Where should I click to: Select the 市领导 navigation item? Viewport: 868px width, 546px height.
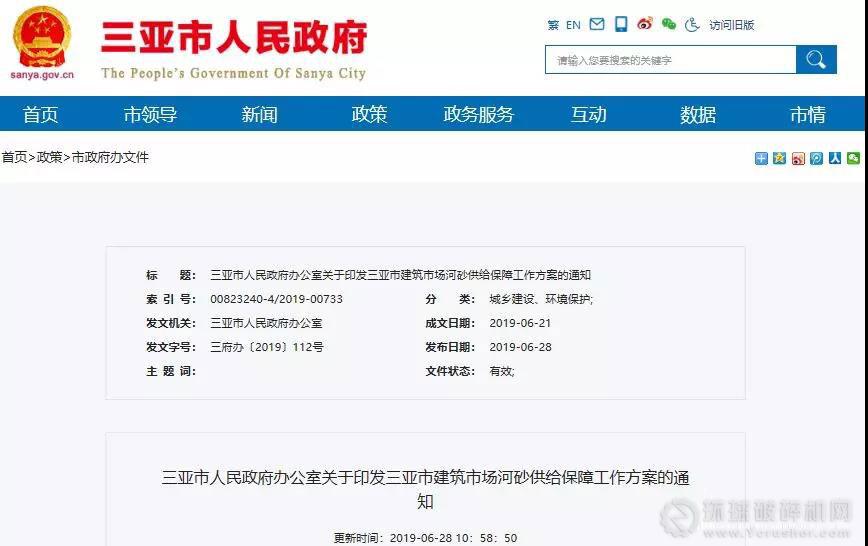tap(150, 114)
